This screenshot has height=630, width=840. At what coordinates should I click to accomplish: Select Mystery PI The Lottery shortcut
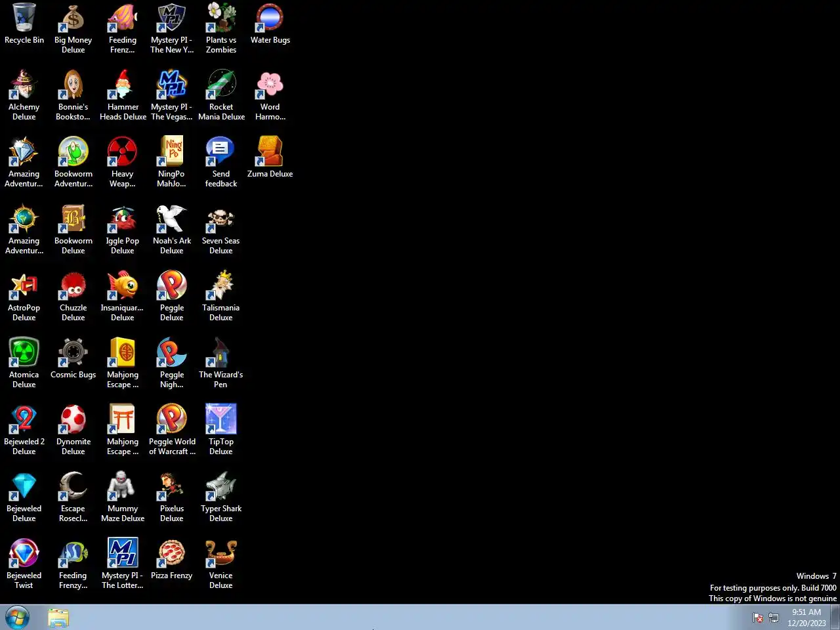click(x=123, y=553)
